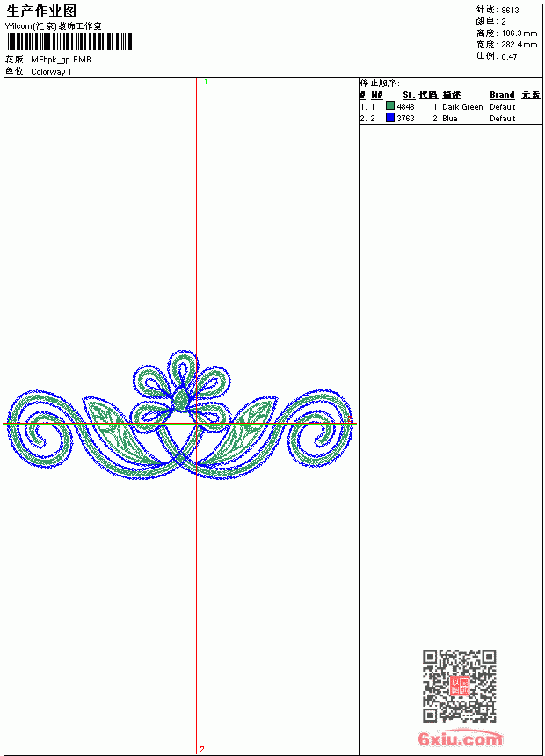Click the red end marker number 2
The width and height of the screenshot is (545, 756).
tap(202, 749)
